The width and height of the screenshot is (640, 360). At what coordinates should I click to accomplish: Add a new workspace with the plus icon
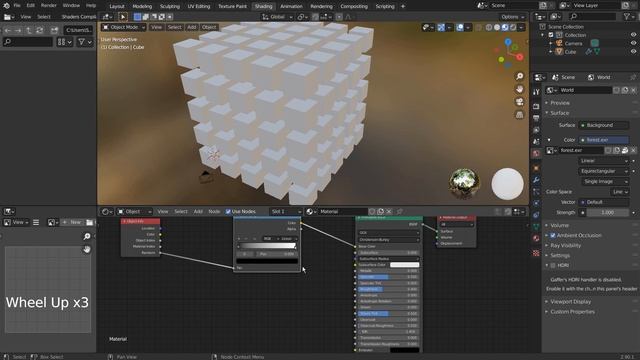403,6
